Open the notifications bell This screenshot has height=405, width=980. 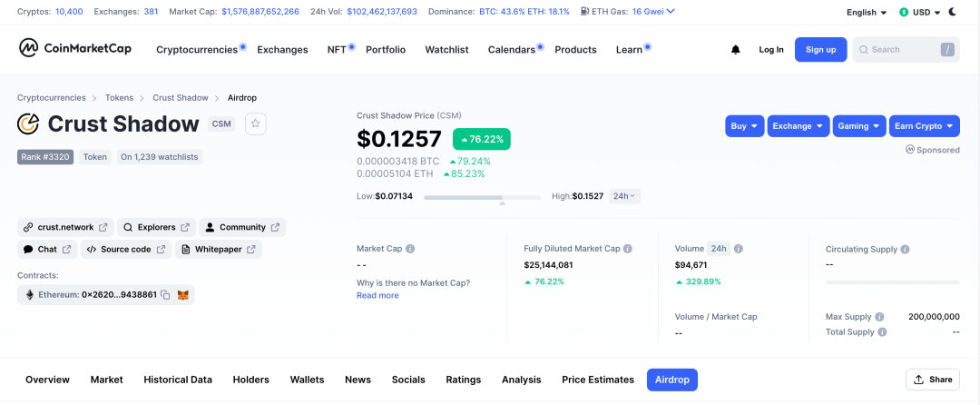[x=735, y=50]
